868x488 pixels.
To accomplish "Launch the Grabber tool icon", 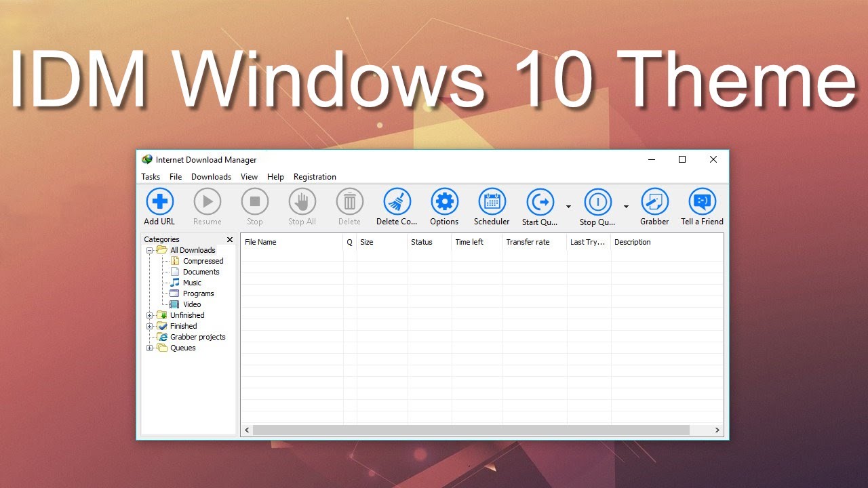I will pyautogui.click(x=655, y=201).
